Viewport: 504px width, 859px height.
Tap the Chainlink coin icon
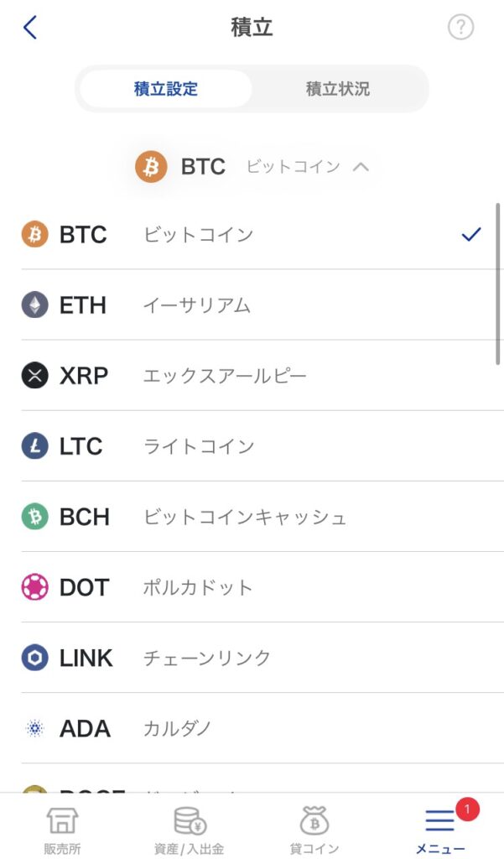pos(35,658)
